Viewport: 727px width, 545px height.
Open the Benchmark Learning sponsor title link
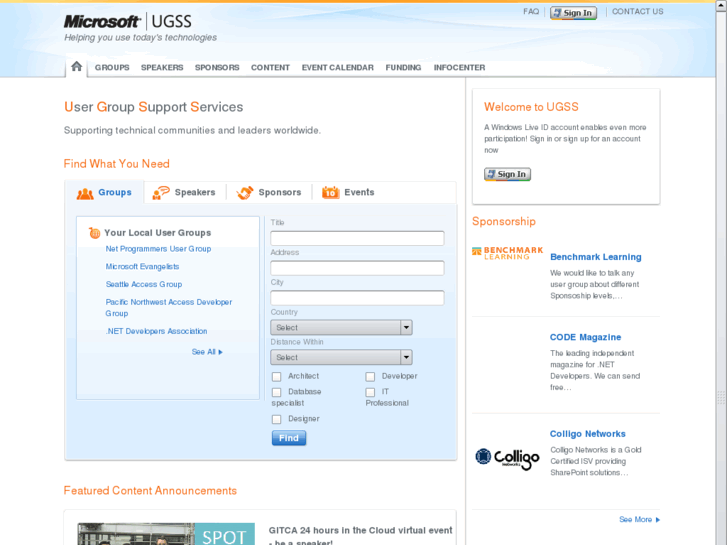[x=596, y=257]
